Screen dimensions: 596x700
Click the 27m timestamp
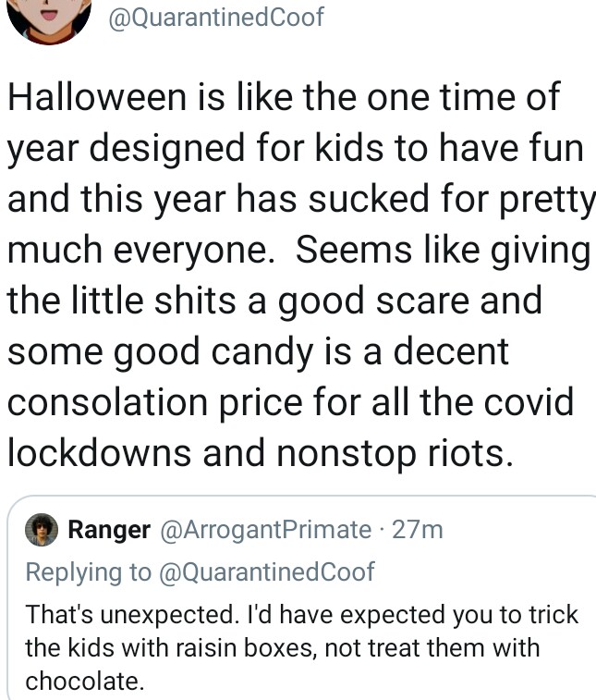tap(418, 530)
